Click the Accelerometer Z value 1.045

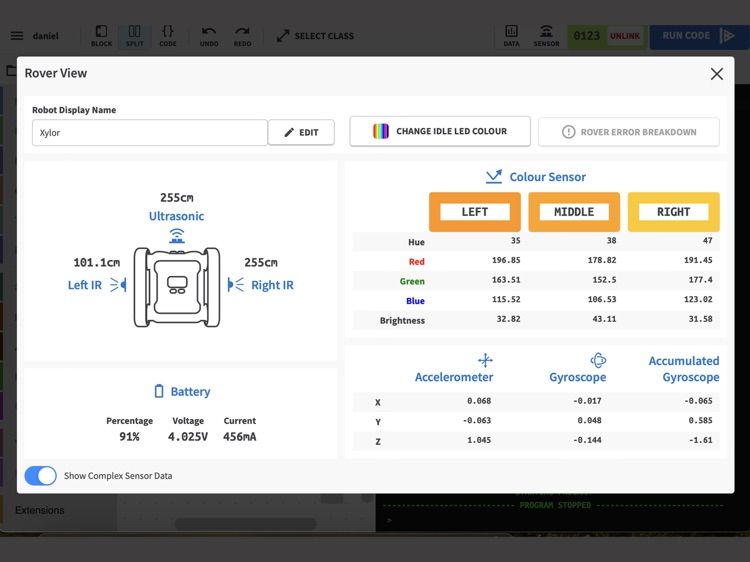pyautogui.click(x=479, y=440)
